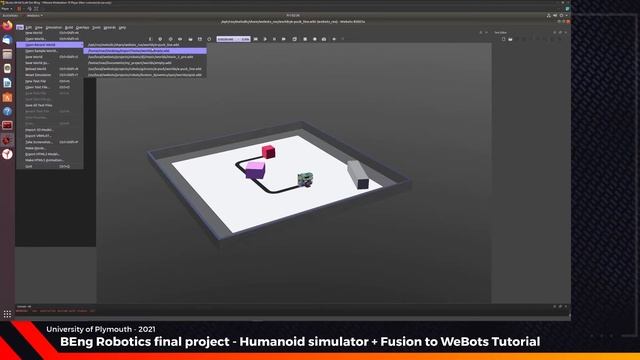Open the File menu in the menu bar
This screenshot has height=360, width=640.
point(20,27)
